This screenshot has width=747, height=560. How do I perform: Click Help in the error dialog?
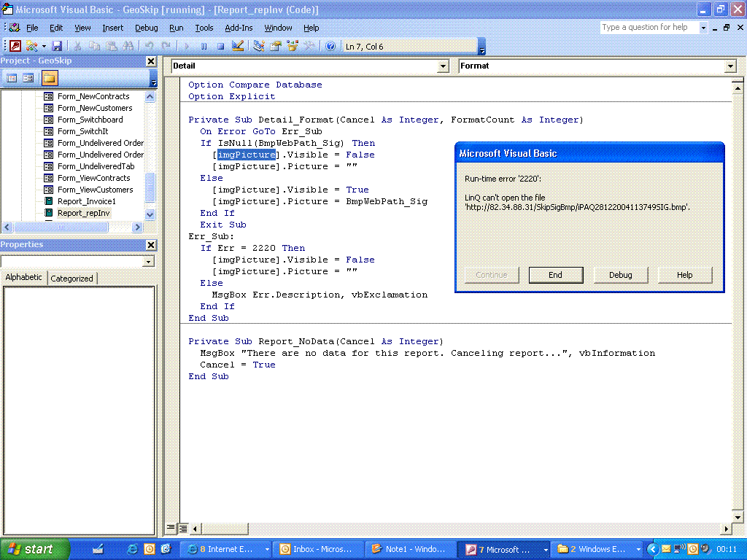tap(684, 275)
